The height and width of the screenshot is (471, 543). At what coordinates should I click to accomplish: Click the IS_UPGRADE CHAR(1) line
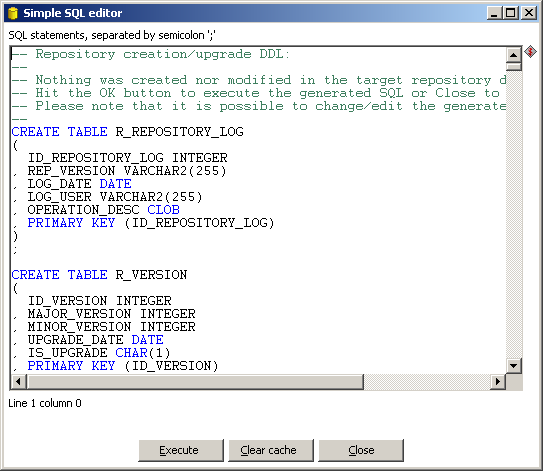99,353
